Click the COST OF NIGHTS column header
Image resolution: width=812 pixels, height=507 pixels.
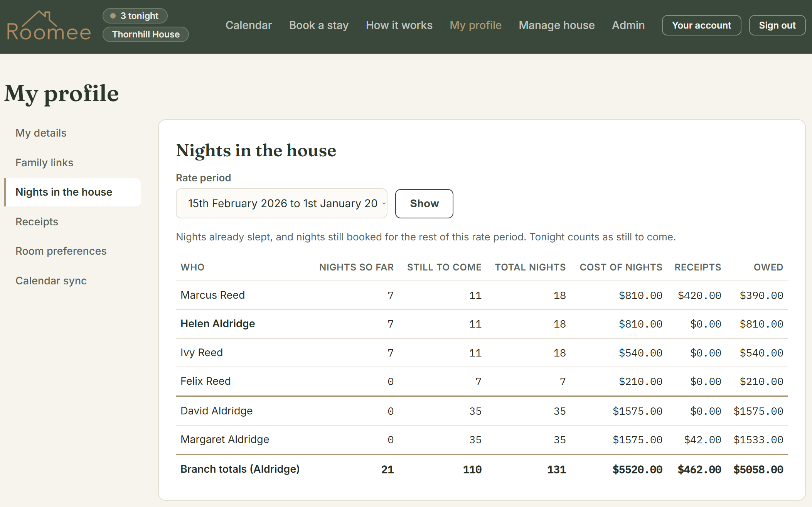pyautogui.click(x=621, y=267)
